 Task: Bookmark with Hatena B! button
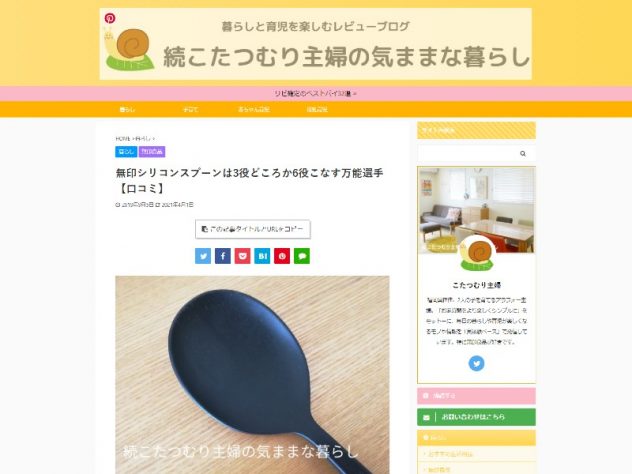coord(262,256)
